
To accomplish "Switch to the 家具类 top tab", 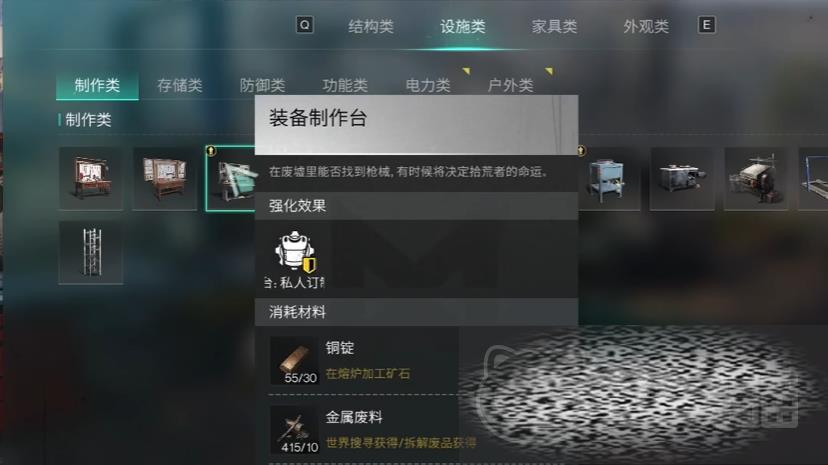I will (554, 26).
